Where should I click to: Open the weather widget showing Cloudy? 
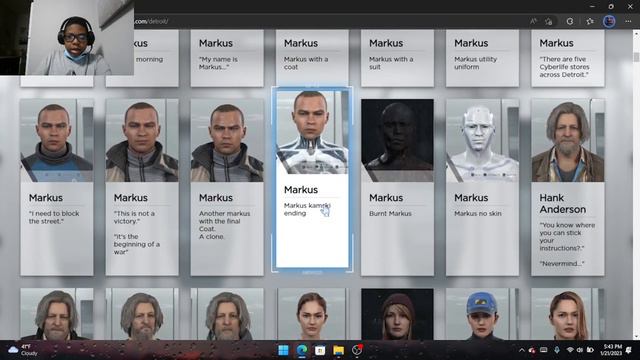pos(22,350)
